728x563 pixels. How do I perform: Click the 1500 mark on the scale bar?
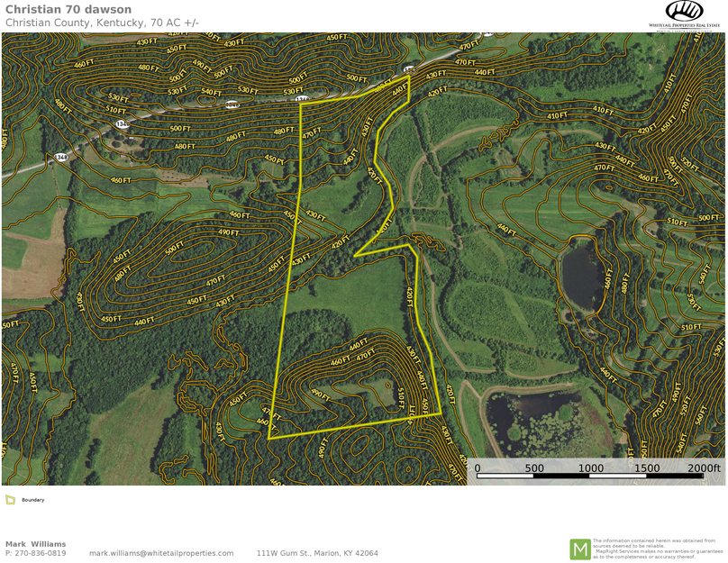[647, 468]
